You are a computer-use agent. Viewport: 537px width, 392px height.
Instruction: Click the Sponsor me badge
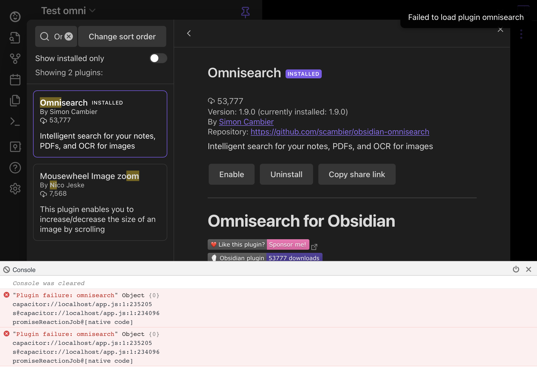[x=287, y=244]
